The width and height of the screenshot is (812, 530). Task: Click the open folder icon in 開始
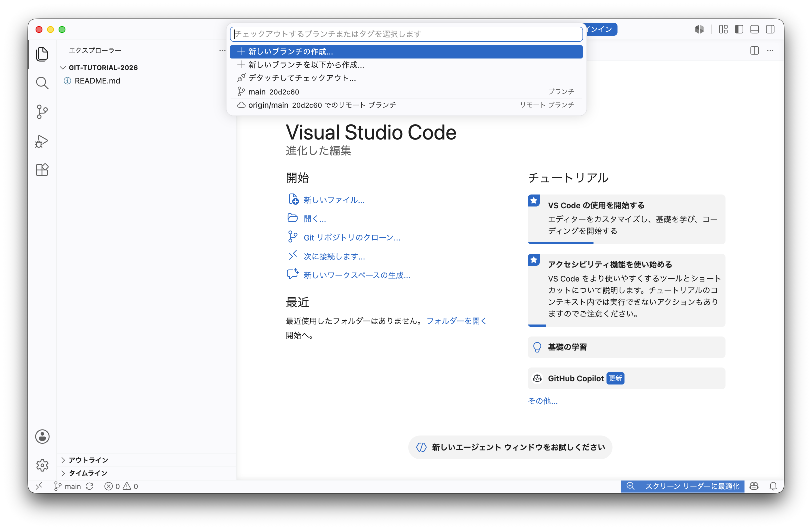293,218
